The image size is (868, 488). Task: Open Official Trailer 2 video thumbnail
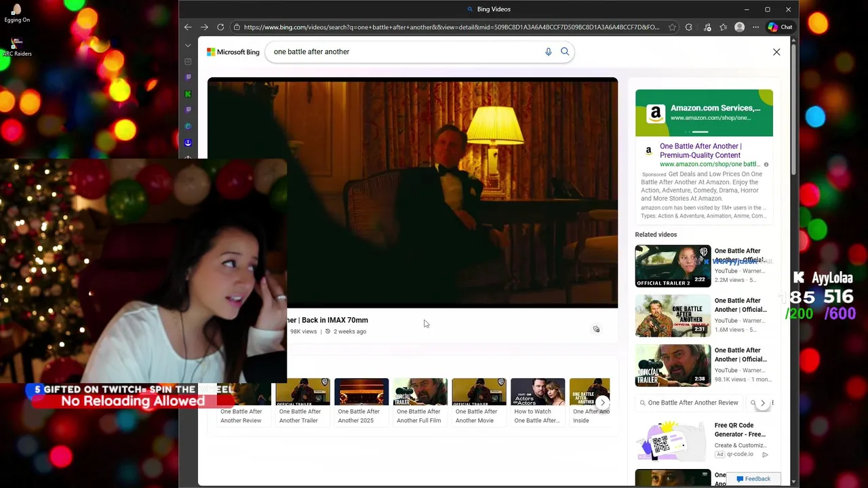pos(673,266)
